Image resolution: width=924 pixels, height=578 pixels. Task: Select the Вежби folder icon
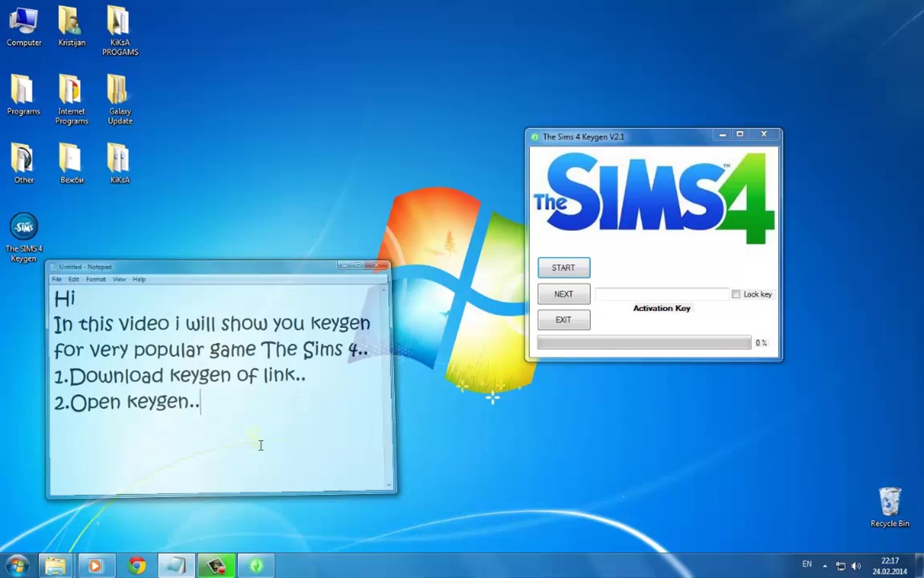pos(72,164)
